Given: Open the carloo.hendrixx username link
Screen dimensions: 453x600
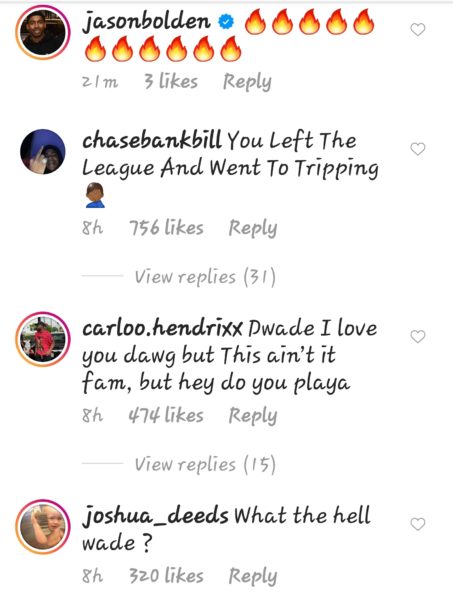Looking at the screenshot, I should point(162,328).
